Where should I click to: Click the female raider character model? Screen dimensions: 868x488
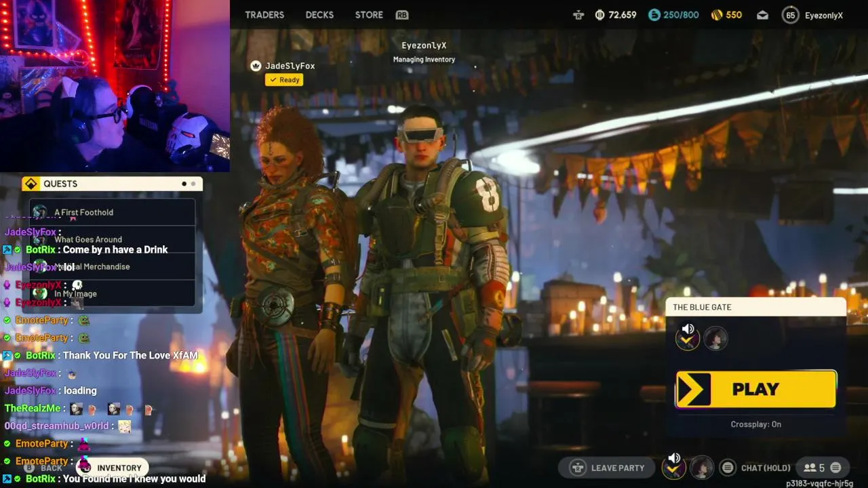[x=292, y=291]
